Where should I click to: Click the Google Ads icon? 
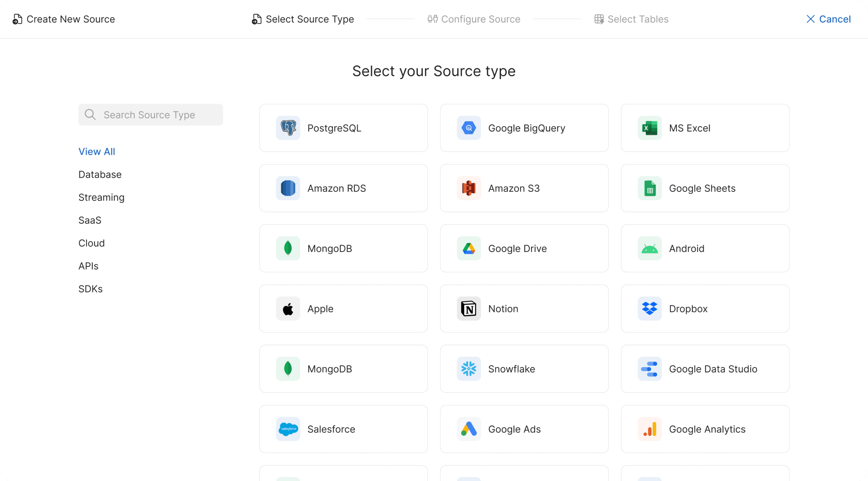[469, 429]
